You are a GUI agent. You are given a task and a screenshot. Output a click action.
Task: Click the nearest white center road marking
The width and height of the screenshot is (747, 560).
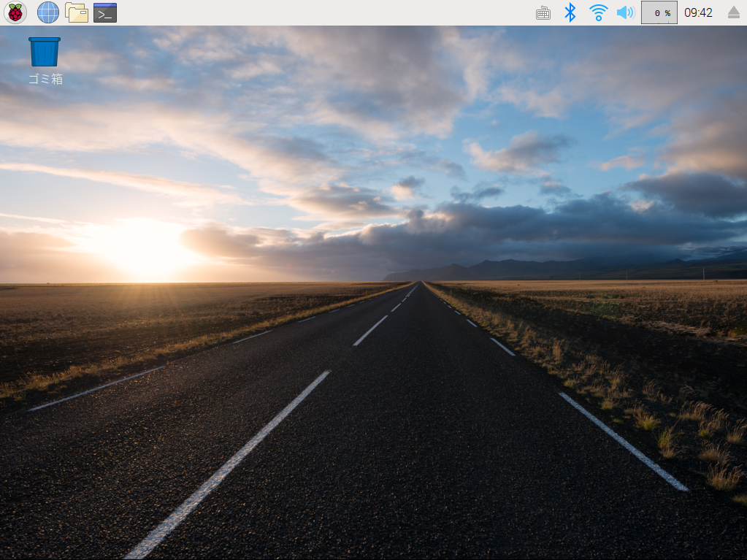[226, 467]
